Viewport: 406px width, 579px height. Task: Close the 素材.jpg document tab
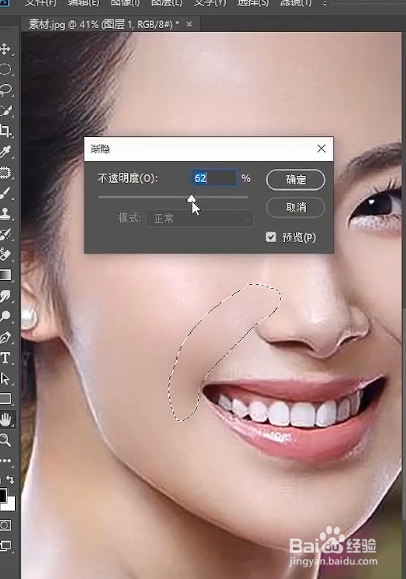click(189, 24)
